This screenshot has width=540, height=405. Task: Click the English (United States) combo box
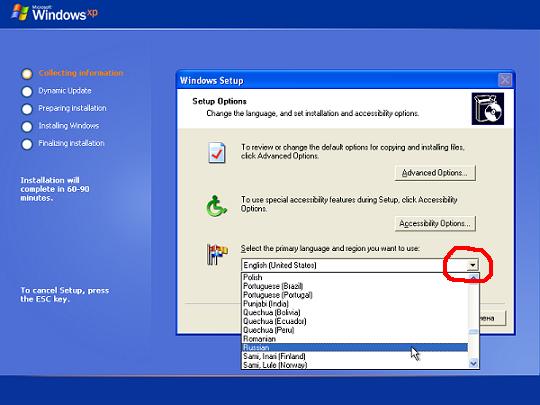[x=360, y=265]
